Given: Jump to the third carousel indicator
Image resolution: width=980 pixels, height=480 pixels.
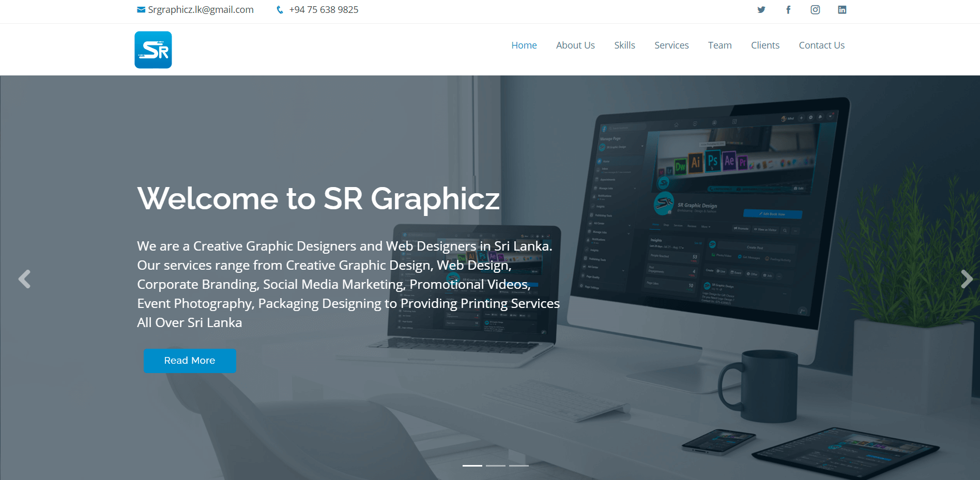Looking at the screenshot, I should click(518, 466).
